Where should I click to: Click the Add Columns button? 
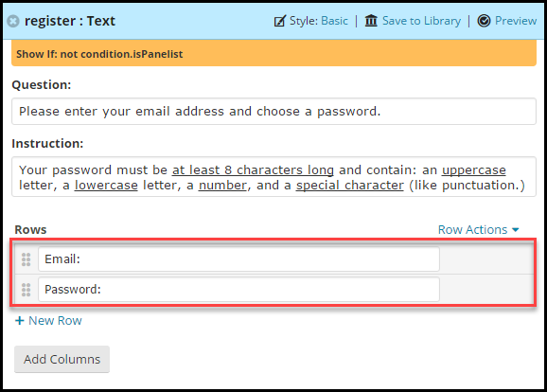tap(62, 359)
